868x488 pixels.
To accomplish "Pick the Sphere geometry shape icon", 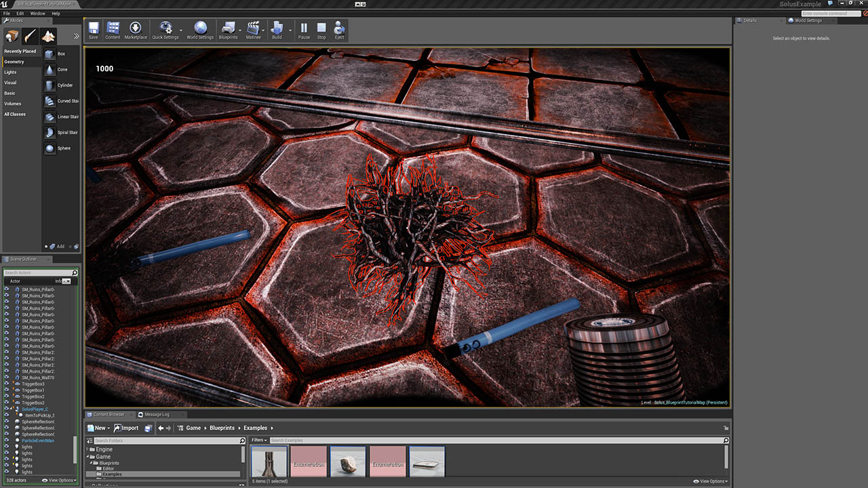I will [x=50, y=148].
